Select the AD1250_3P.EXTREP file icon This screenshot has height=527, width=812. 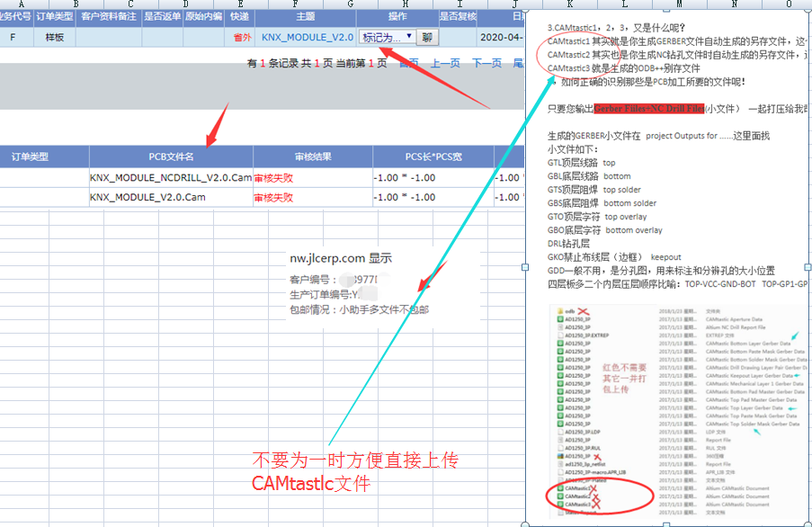[x=559, y=335]
